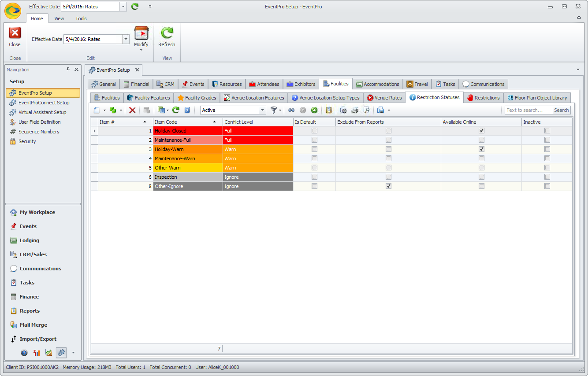Toggle Exclude From Reports for Other-Ignore

[388, 186]
